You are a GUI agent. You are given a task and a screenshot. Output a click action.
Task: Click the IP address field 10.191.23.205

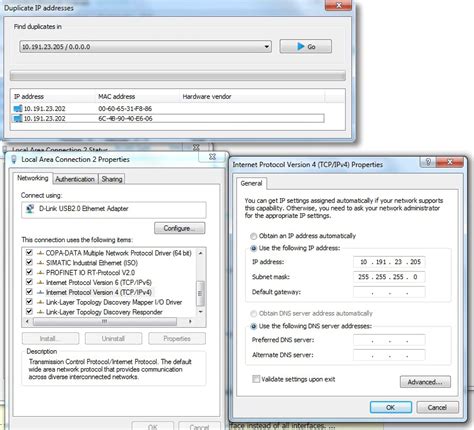pos(389,262)
